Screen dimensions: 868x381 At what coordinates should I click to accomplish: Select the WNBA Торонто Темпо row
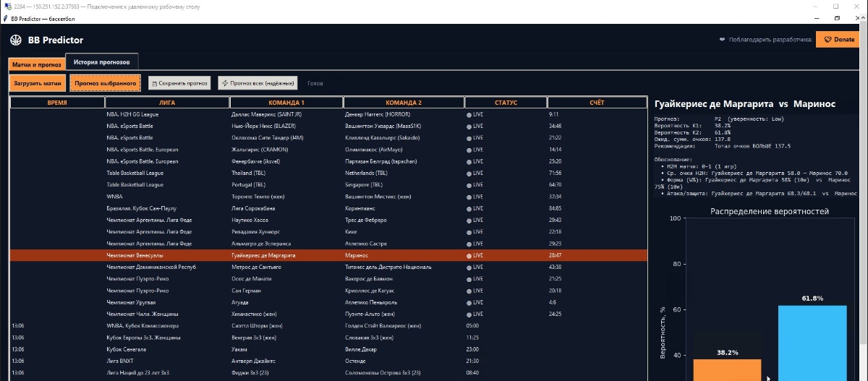328,197
